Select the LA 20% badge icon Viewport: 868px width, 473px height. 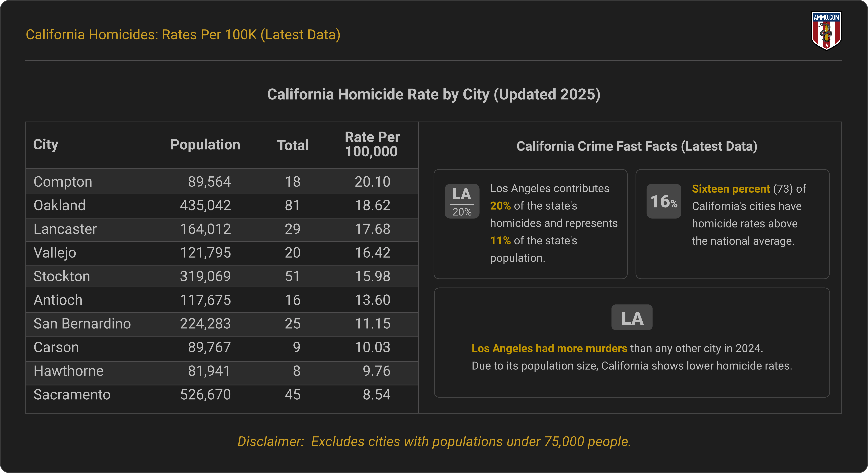coord(462,201)
